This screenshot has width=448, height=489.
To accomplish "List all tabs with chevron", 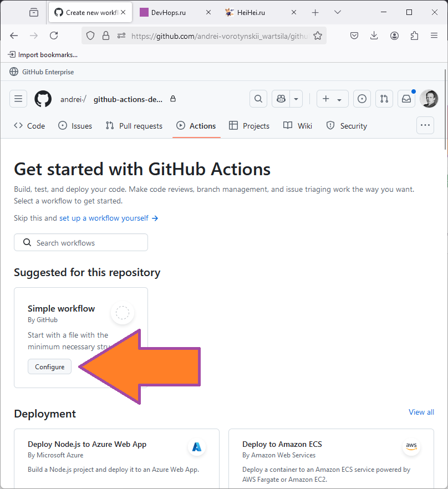I will coord(338,12).
